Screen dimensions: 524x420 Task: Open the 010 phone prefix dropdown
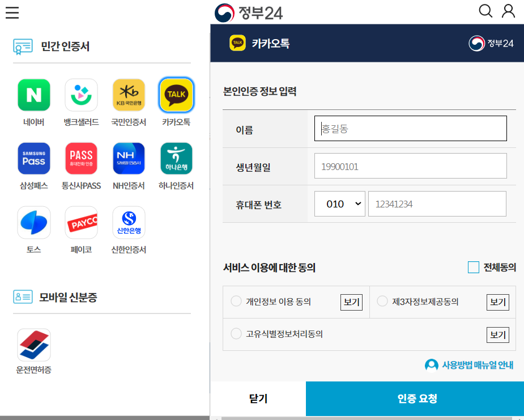pyautogui.click(x=339, y=203)
